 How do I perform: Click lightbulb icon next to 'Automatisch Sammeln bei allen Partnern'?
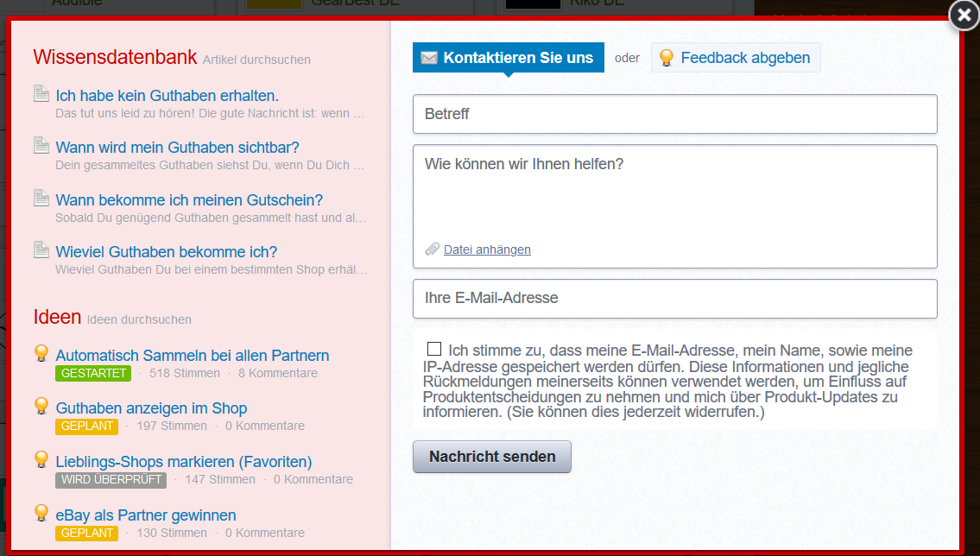click(41, 353)
